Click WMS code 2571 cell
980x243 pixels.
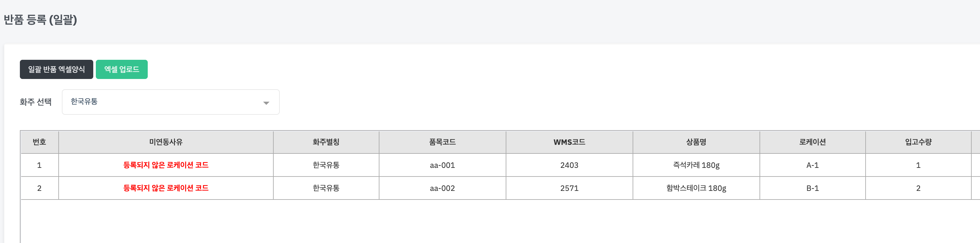point(569,188)
